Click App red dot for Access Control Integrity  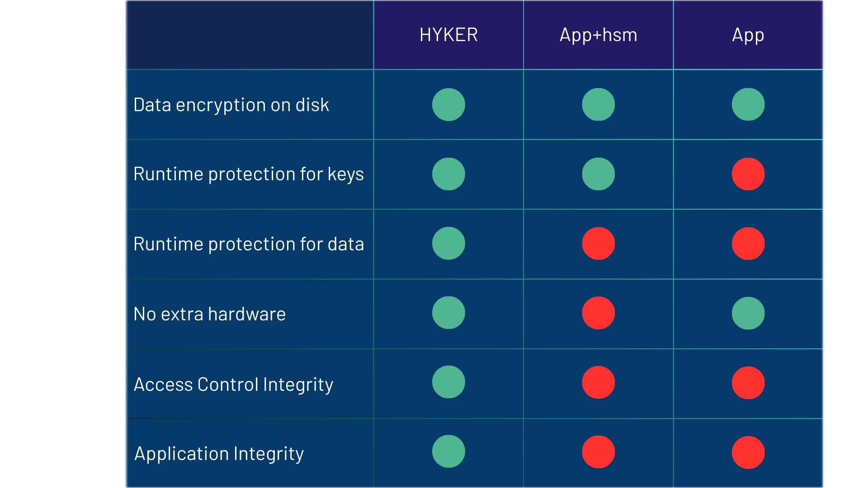(748, 383)
